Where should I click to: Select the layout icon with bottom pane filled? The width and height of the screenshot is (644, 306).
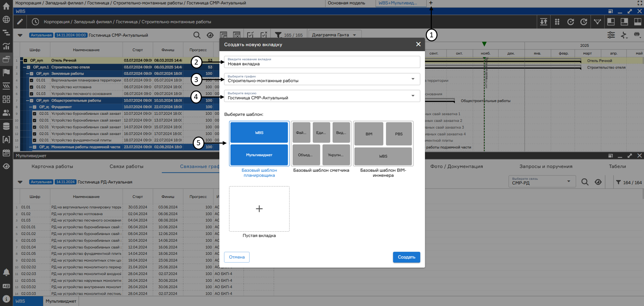[x=638, y=22]
